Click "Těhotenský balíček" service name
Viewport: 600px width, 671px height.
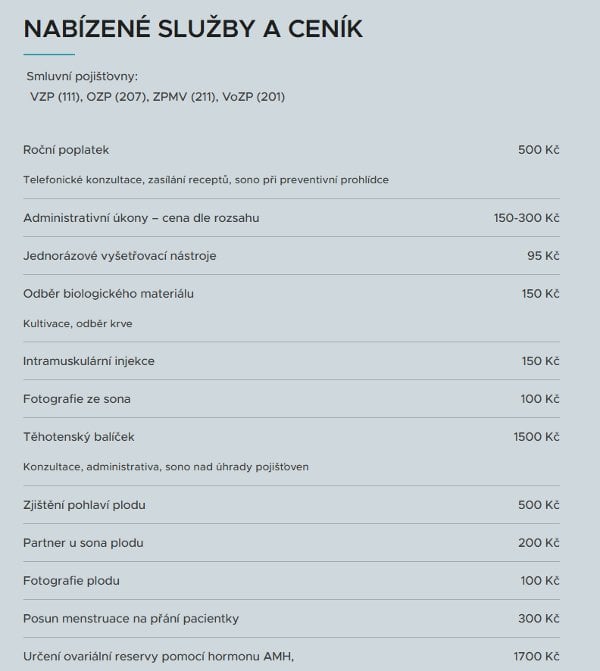(x=78, y=437)
